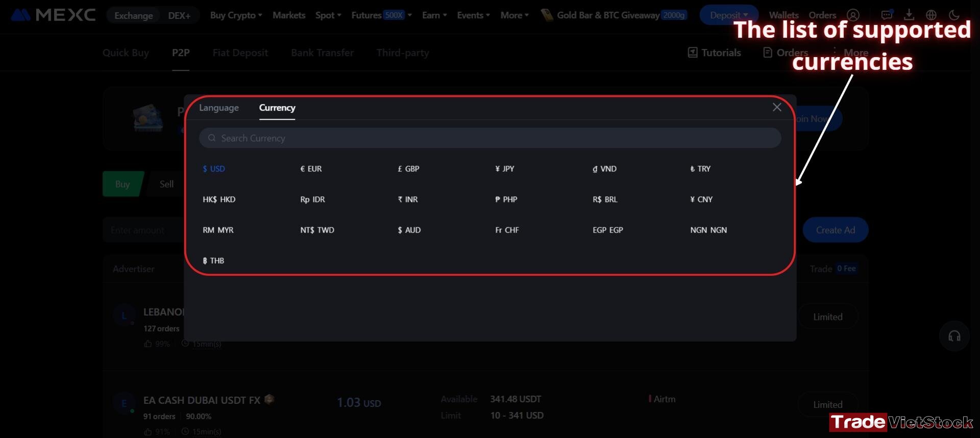Choose IDR currency
Image resolution: width=980 pixels, height=438 pixels.
click(x=312, y=199)
